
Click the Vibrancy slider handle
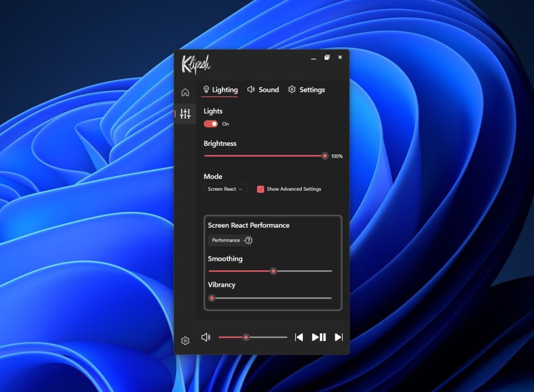click(212, 298)
